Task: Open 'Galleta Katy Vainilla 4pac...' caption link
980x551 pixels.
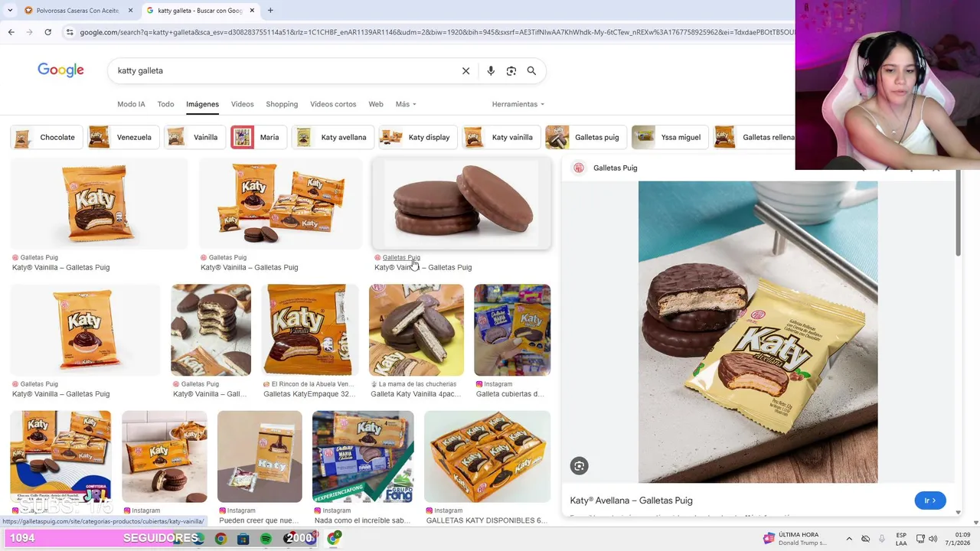Action: coord(416,394)
